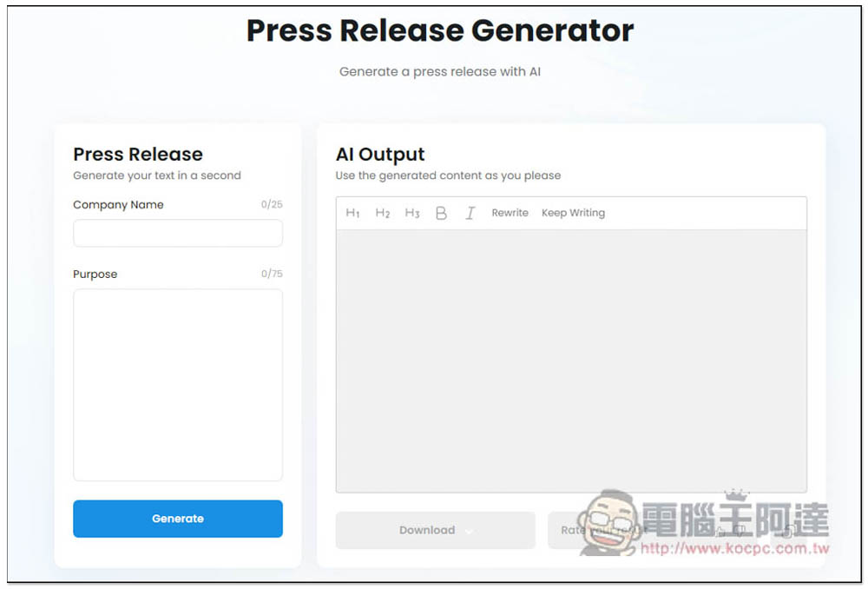Viewport: 868px width, 589px height.
Task: Click the AI Output text area
Action: click(571, 361)
